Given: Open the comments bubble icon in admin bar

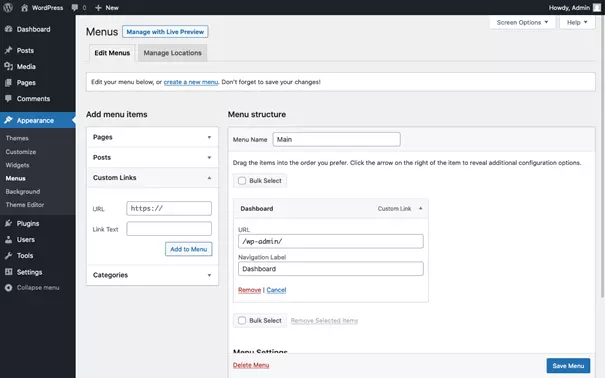Looking at the screenshot, I should tap(75, 7).
